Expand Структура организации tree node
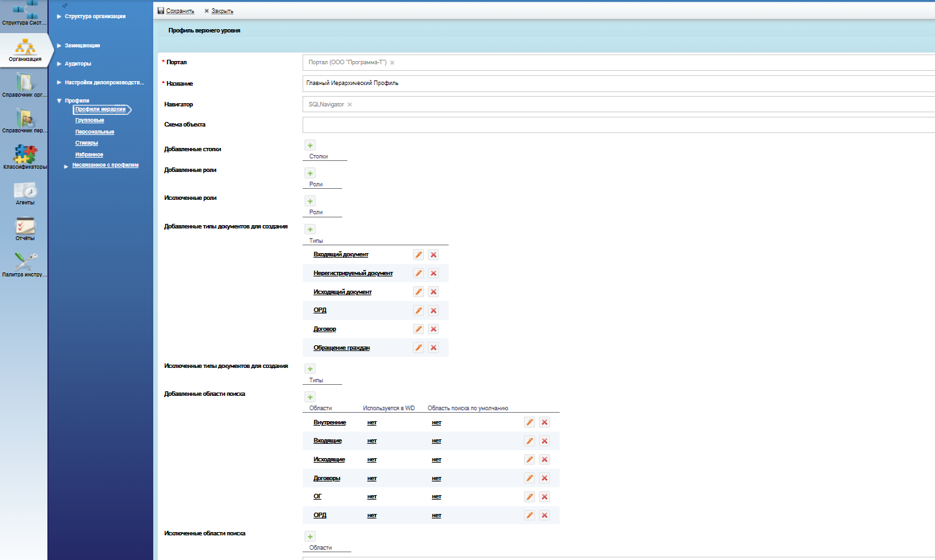This screenshot has width=935, height=560. (x=59, y=16)
